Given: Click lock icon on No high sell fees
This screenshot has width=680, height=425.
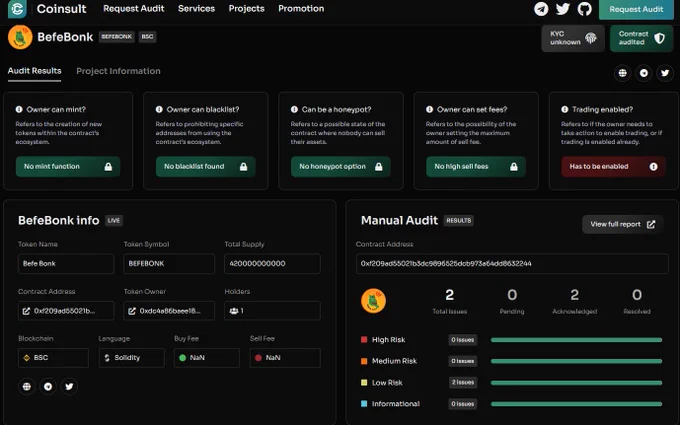Looking at the screenshot, I should (x=513, y=167).
